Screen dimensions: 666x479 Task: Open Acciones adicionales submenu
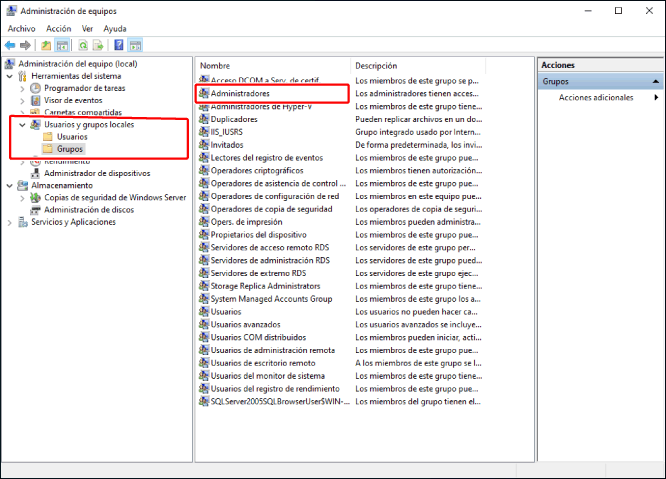tap(596, 98)
